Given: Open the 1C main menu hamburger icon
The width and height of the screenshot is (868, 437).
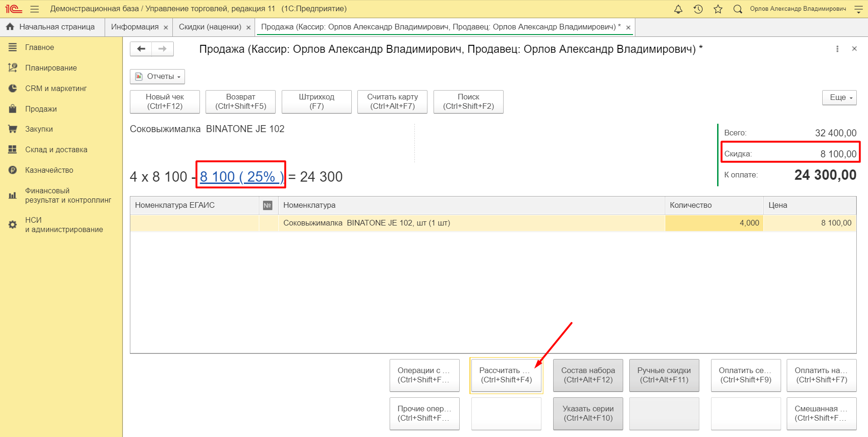Looking at the screenshot, I should [35, 9].
